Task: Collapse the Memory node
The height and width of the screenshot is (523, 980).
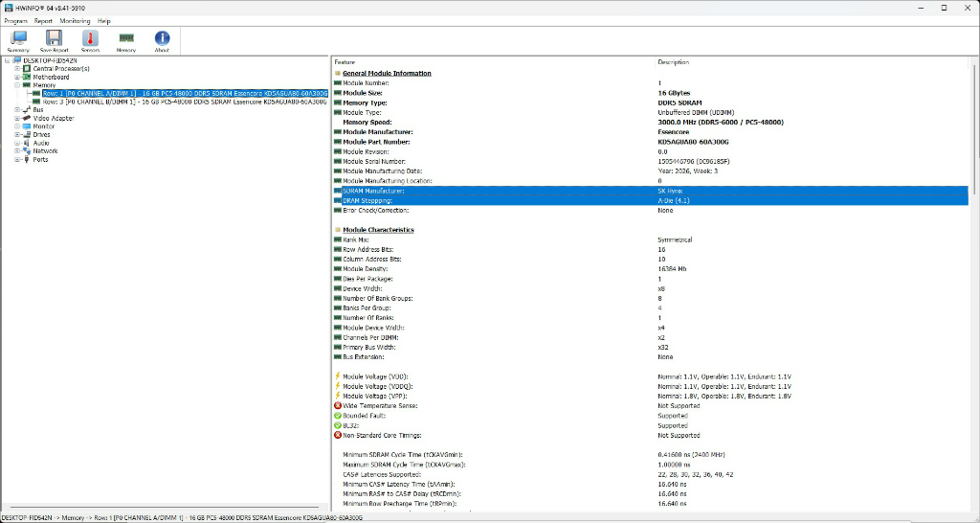Action: click(17, 85)
